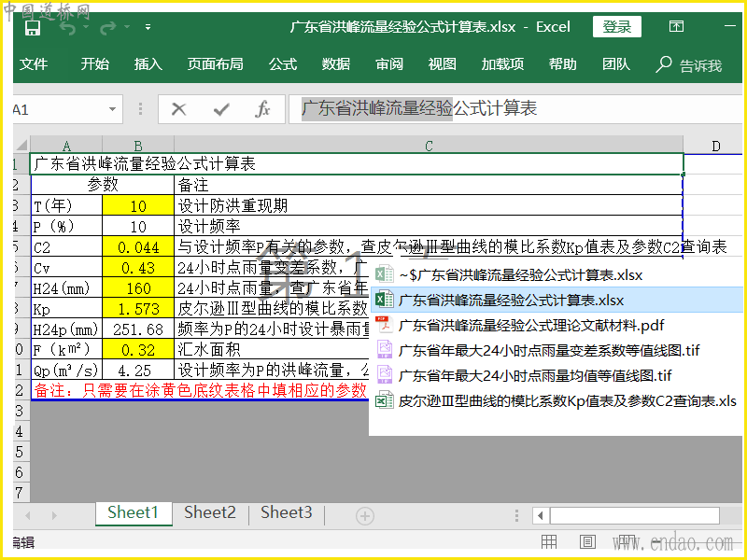Select yellow cell with value 0.43

pyautogui.click(x=138, y=268)
